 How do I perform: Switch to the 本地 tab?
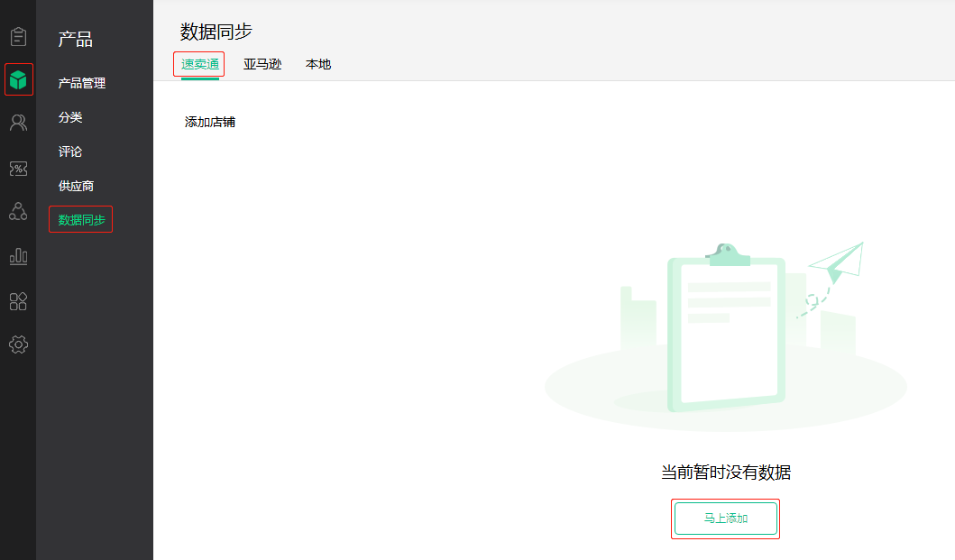point(318,64)
